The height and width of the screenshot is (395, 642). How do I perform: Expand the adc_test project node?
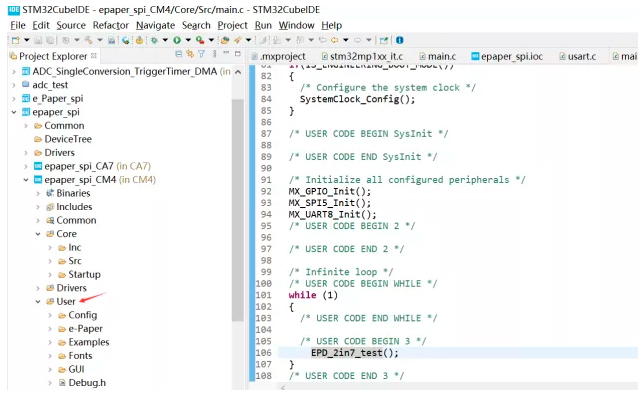pyautogui.click(x=14, y=85)
